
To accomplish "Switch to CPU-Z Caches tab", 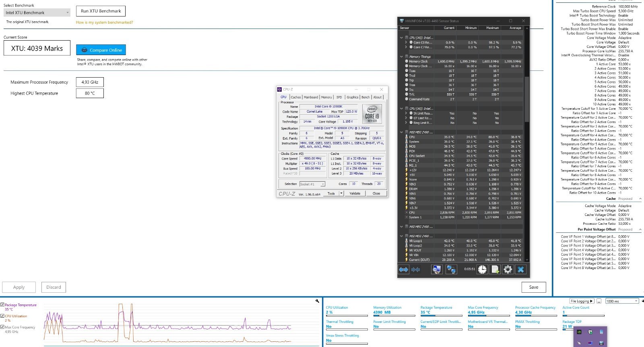I will point(296,97).
